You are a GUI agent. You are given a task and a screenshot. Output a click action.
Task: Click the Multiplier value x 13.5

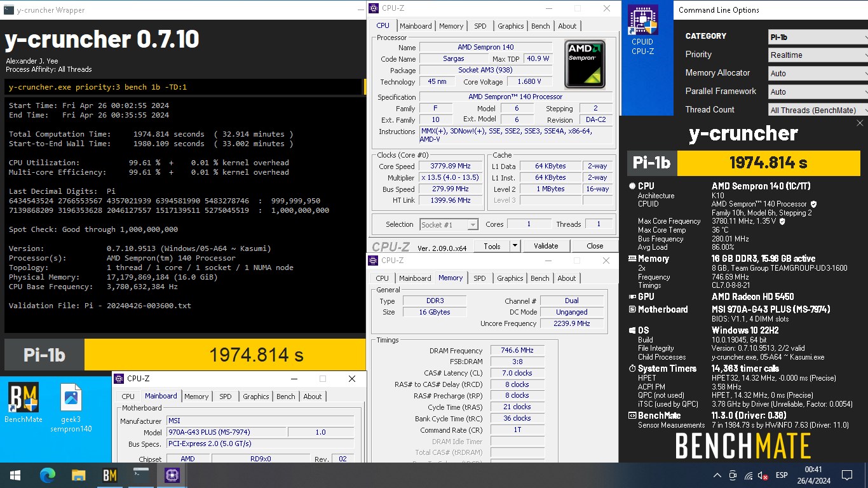click(450, 178)
